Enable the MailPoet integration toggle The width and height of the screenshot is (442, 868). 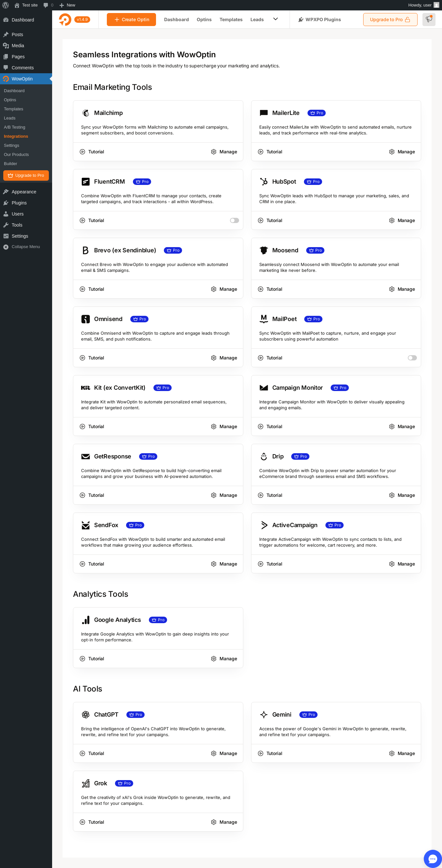coord(412,358)
